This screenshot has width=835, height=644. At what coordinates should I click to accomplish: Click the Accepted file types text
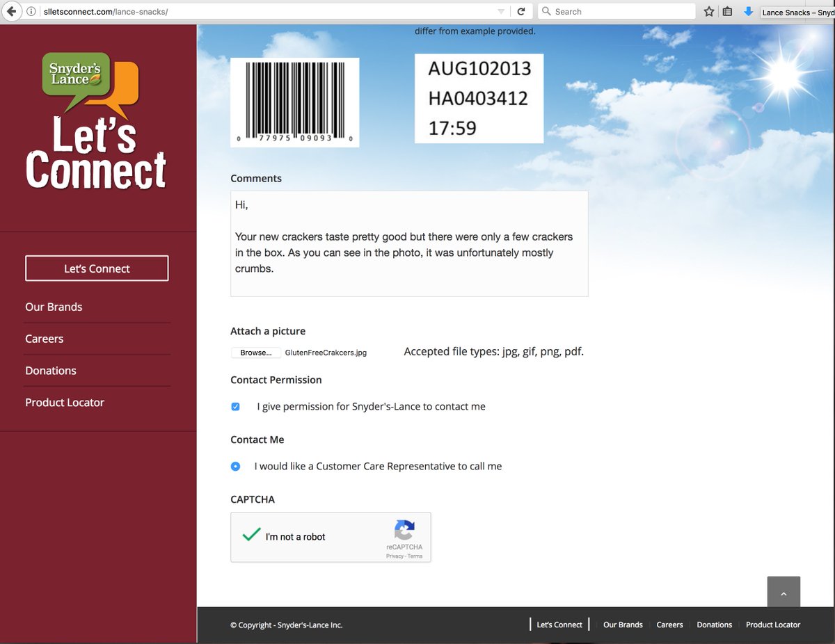(494, 352)
